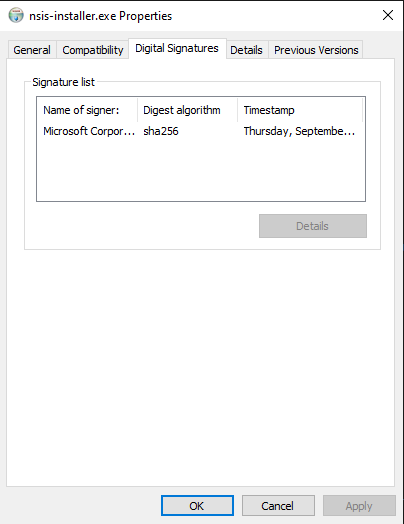Click the Timestamp column header
Screen dimensions: 404x524
[300, 110]
